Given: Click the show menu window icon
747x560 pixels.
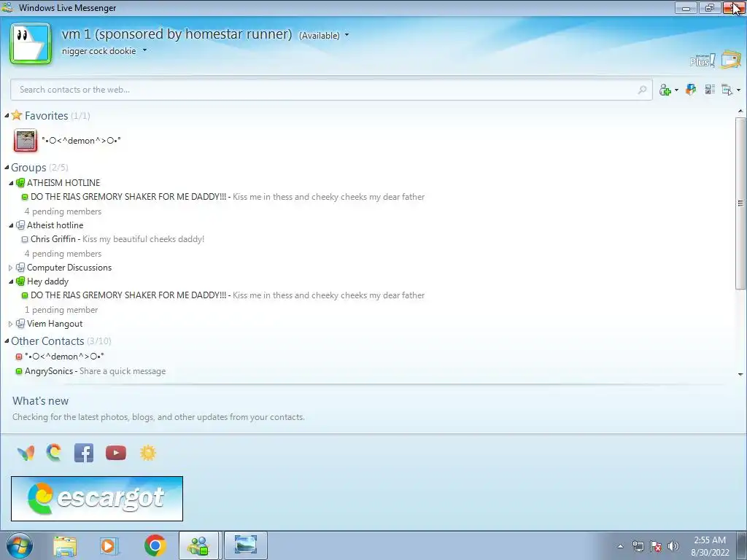Looking at the screenshot, I should (x=727, y=90).
